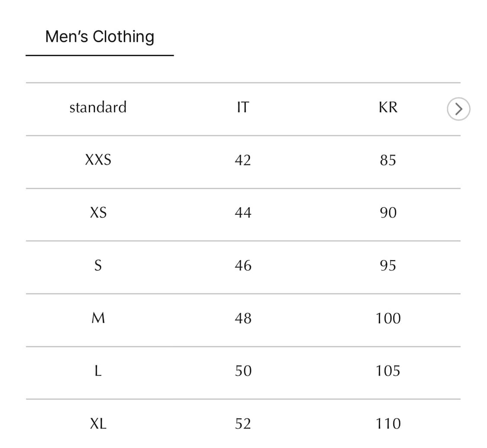Viewport: 487px width, 448px height.
Task: Select the Men's Clothing tab
Action: tap(100, 37)
